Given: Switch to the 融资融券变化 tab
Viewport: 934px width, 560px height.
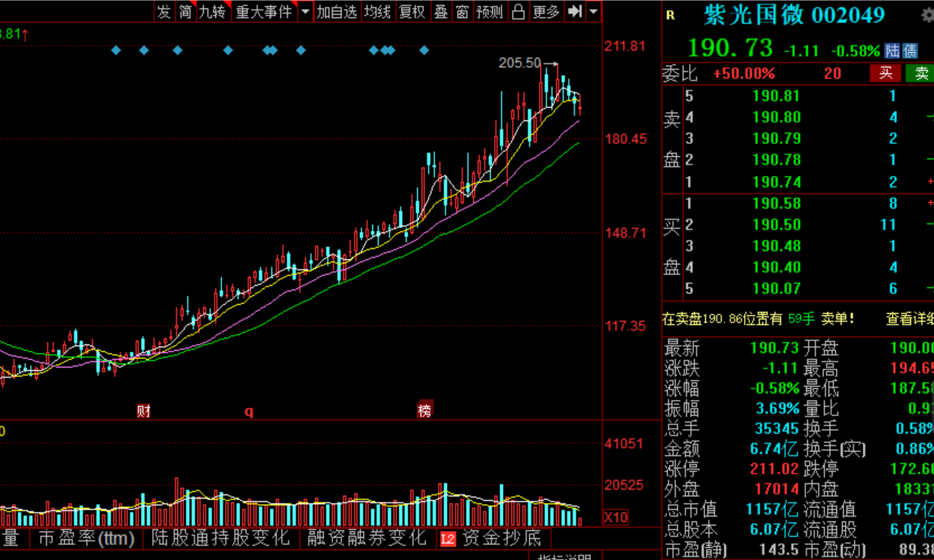Looking at the screenshot, I should click(366, 538).
